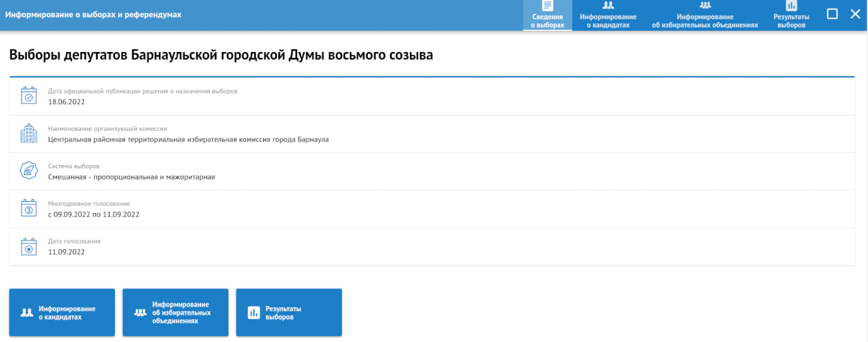The width and height of the screenshot is (868, 342).
Task: Click the document icon in Сведения о выборах tab
Action: pos(548,6)
